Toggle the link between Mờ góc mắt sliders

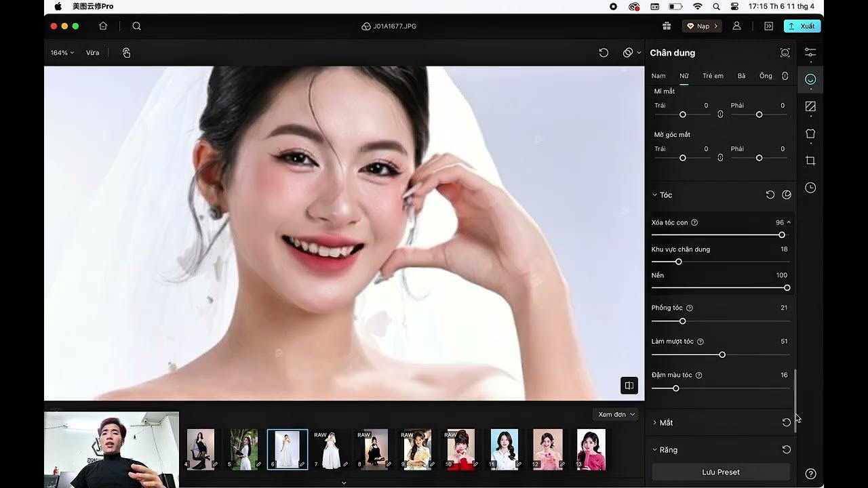pos(720,157)
